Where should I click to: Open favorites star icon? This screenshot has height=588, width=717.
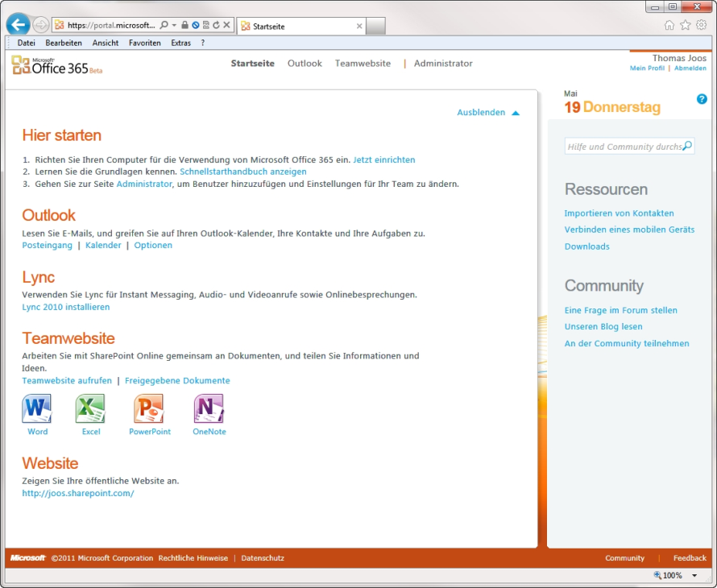pyautogui.click(x=686, y=25)
